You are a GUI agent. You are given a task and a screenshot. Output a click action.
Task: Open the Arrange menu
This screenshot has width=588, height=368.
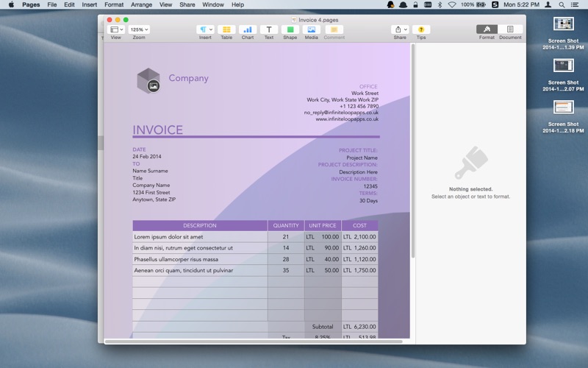pos(141,4)
